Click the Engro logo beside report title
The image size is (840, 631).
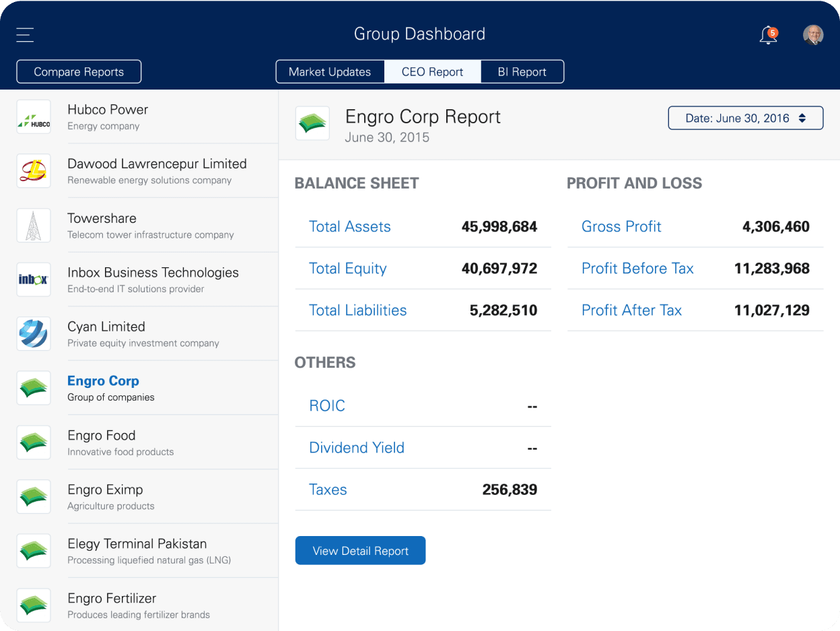(x=312, y=123)
